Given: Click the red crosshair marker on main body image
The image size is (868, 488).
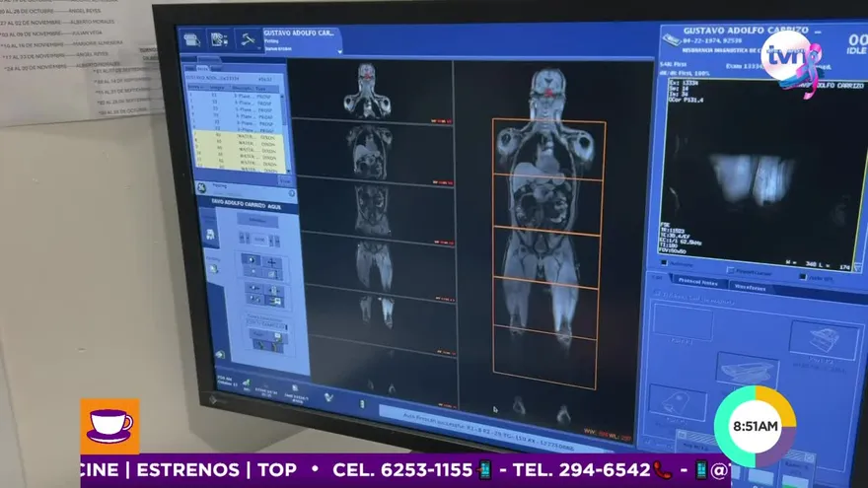Looking at the screenshot, I should (548, 93).
